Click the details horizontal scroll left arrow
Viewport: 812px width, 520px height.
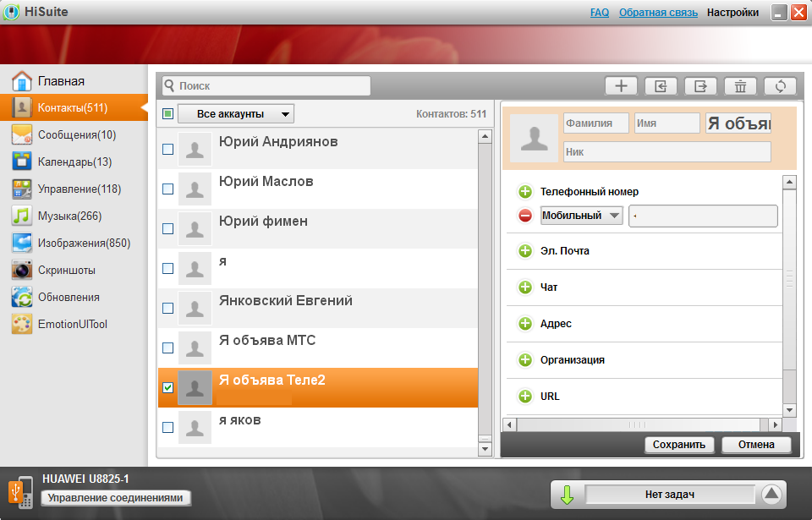pyautogui.click(x=509, y=424)
